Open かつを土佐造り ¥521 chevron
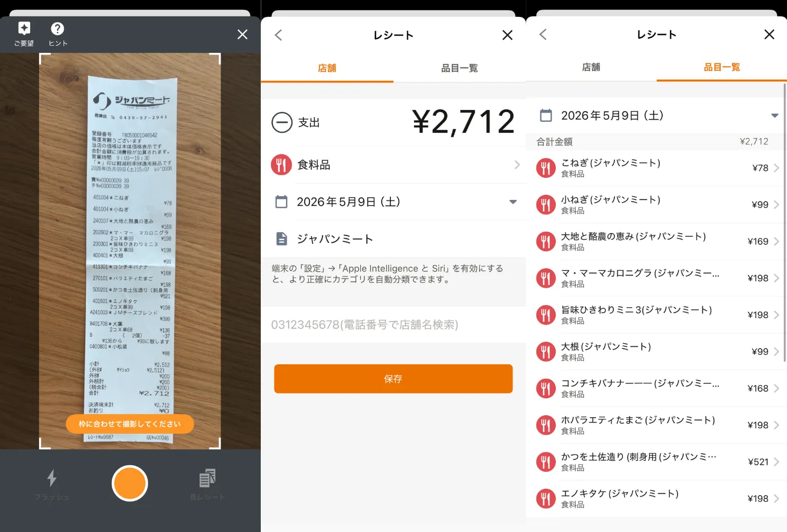 click(776, 462)
